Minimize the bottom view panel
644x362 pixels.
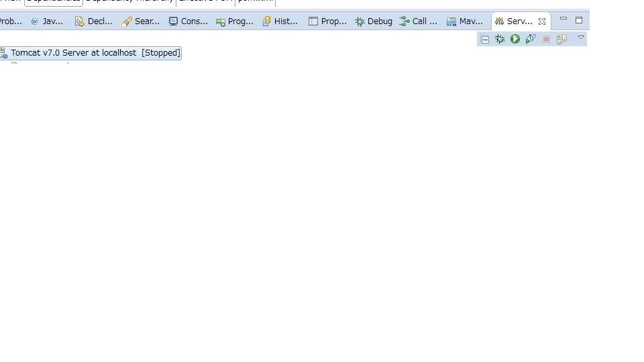coord(563,19)
